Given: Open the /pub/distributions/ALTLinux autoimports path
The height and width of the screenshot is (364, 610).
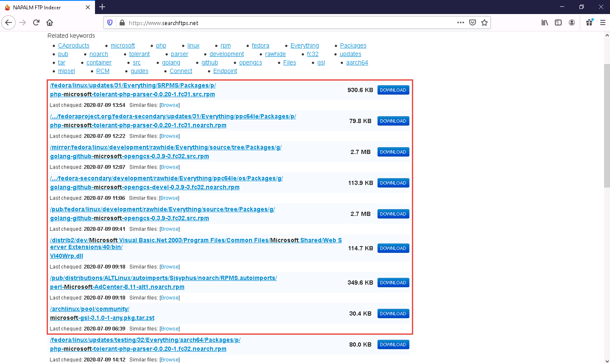Looking at the screenshot, I should click(163, 278).
